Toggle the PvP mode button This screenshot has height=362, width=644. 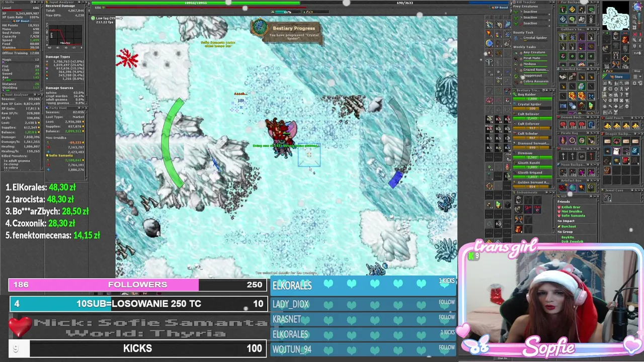[637, 53]
